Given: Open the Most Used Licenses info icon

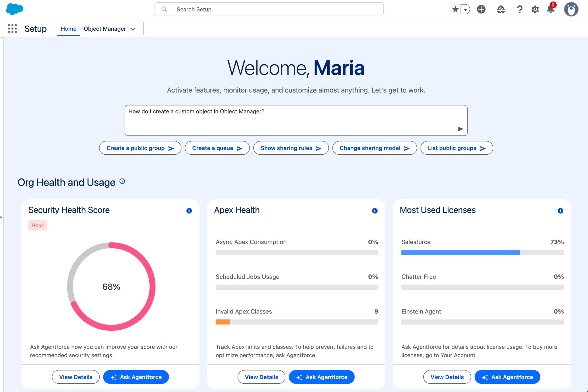Looking at the screenshot, I should tap(560, 211).
